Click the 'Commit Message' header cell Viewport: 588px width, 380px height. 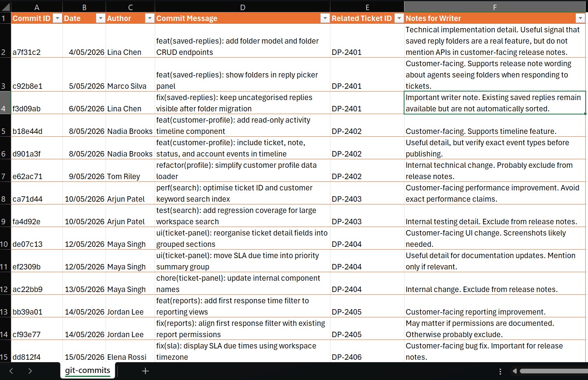[242, 18]
